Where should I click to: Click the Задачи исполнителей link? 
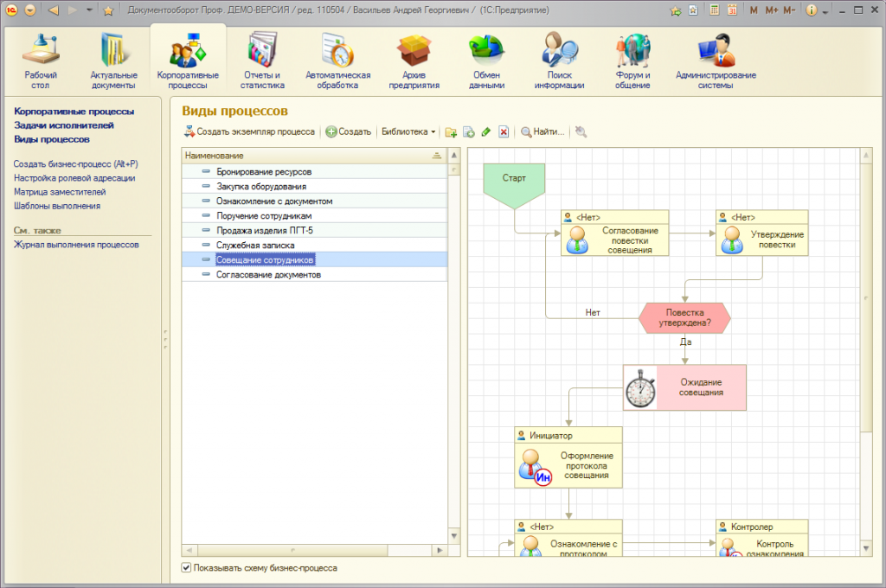coord(63,125)
